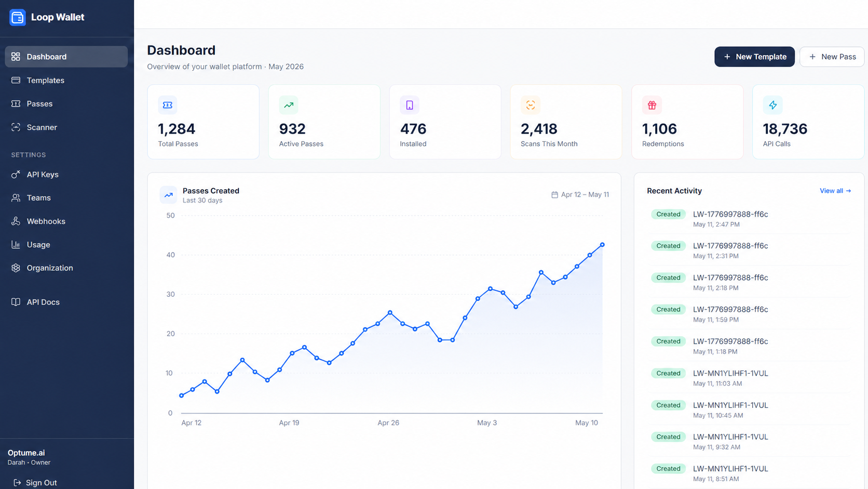Open Organization settings

point(66,268)
